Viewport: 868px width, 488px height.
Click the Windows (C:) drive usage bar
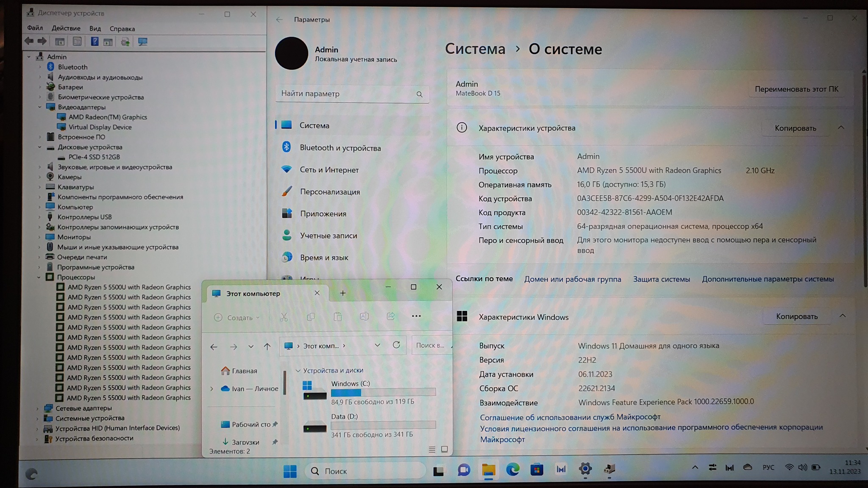[383, 392]
